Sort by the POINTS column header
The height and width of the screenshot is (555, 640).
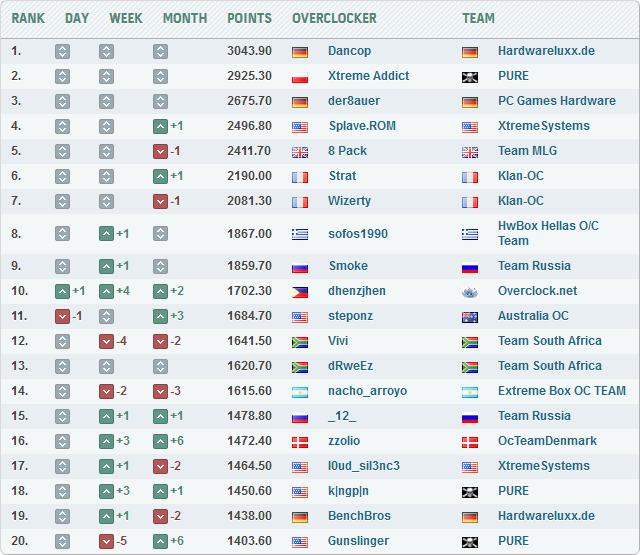(249, 18)
